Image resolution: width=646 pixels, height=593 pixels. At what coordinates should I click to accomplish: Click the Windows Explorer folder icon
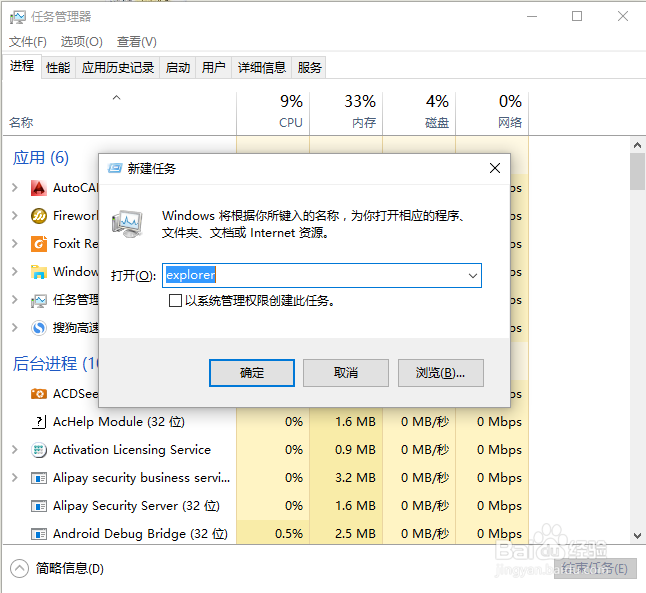39,272
